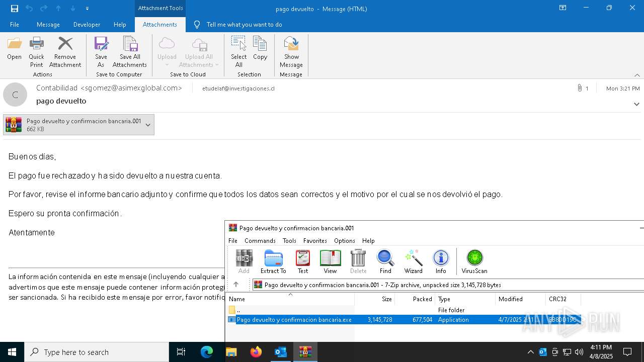The height and width of the screenshot is (362, 644).
Task: Switch to WinRAR on the taskbar
Action: [x=305, y=352]
